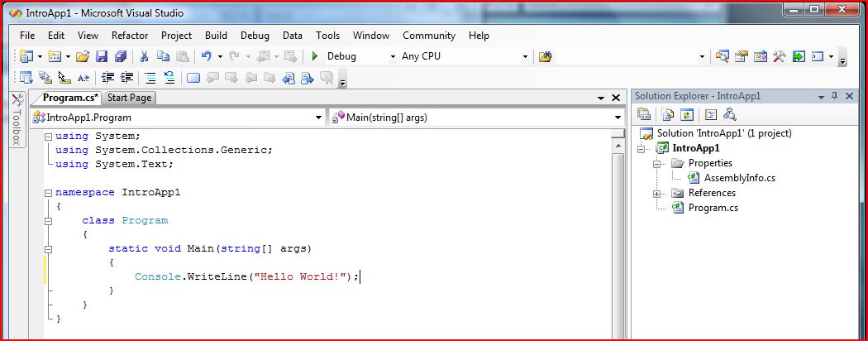Click the Save All icon
Screen dimensions: 868x341
click(120, 56)
